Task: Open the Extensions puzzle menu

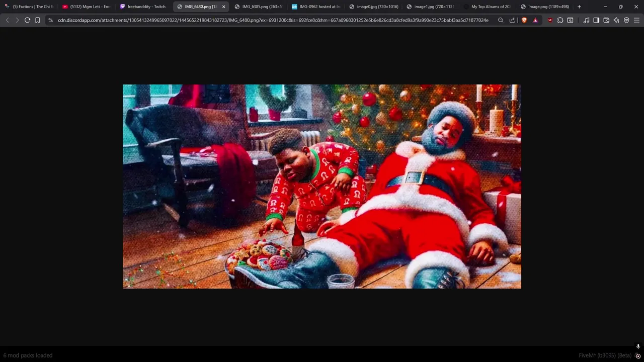Action: 560,20
